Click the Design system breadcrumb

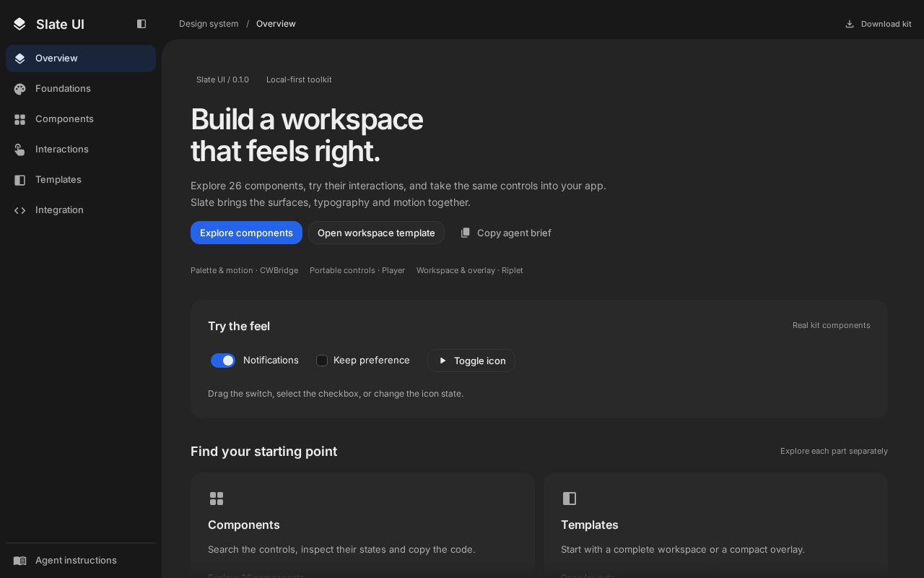pos(209,24)
